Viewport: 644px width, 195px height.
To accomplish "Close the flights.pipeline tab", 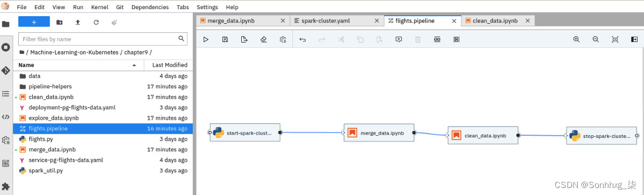I will coord(454,21).
